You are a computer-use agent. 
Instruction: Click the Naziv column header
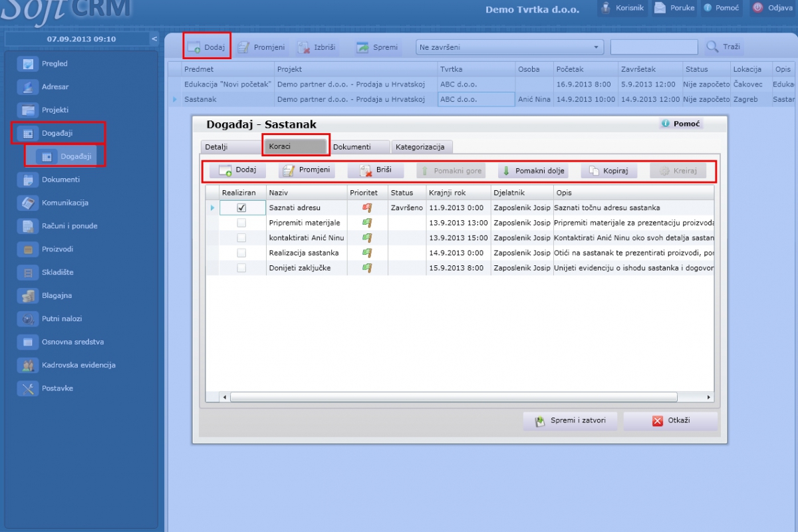[x=307, y=193]
